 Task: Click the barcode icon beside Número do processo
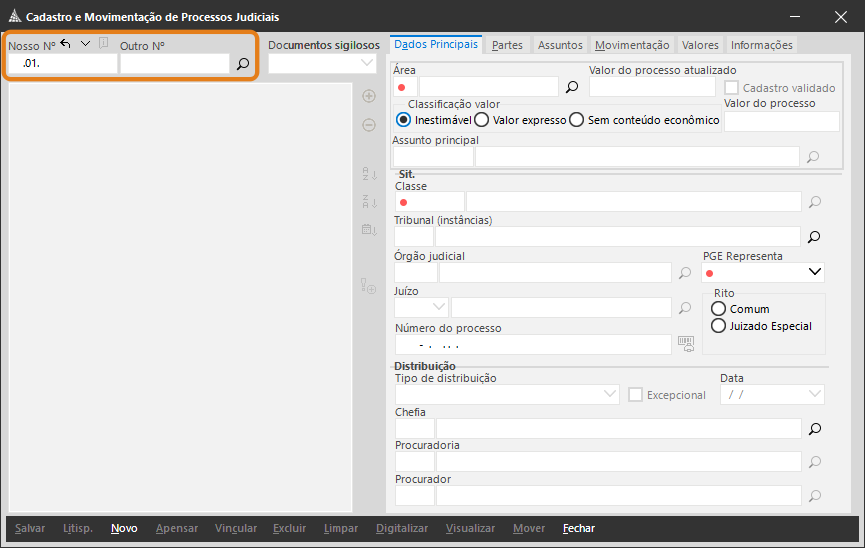tap(685, 344)
